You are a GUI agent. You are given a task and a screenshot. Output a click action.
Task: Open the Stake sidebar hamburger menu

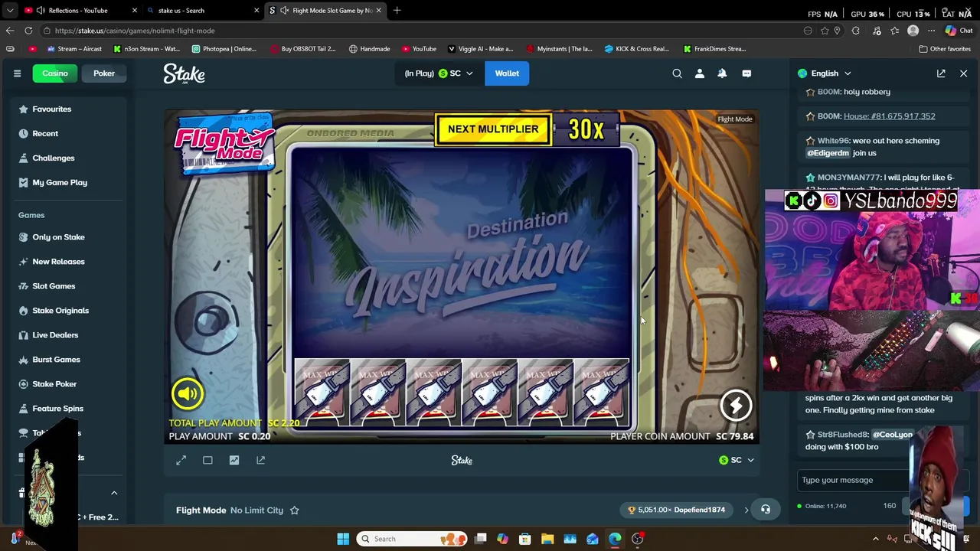(17, 73)
